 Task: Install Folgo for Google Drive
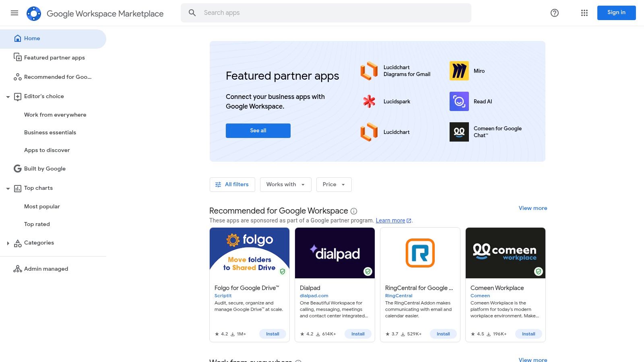pos(272,334)
